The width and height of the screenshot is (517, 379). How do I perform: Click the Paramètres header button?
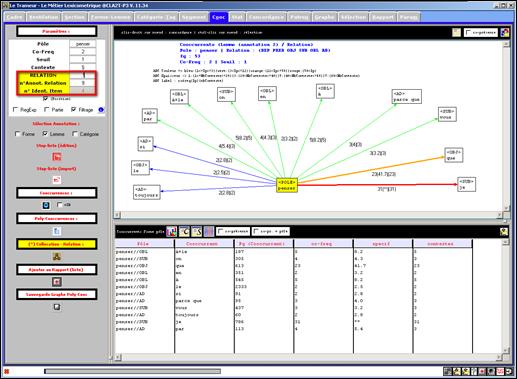click(57, 31)
